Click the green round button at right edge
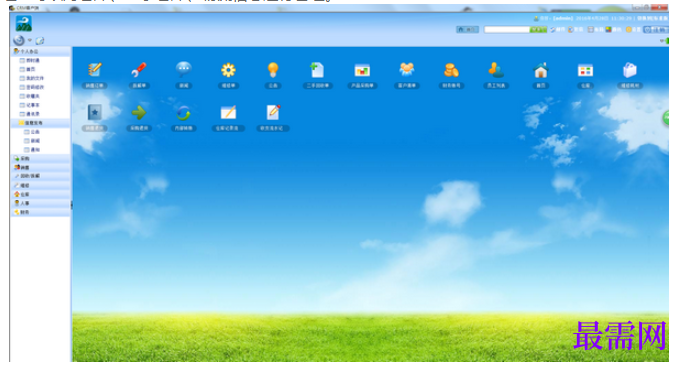685x367 pixels. (x=666, y=118)
